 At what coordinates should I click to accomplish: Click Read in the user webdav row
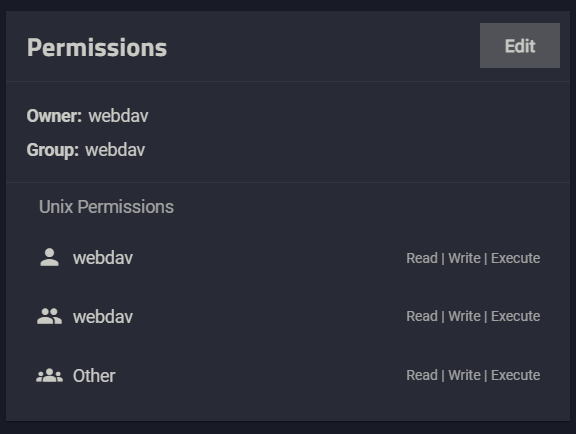pyautogui.click(x=422, y=258)
